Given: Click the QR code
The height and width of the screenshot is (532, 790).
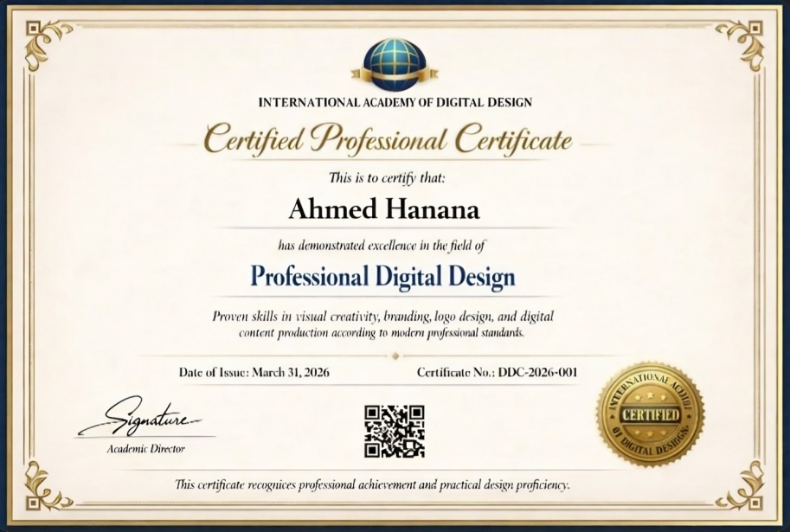Looking at the screenshot, I should click(395, 431).
